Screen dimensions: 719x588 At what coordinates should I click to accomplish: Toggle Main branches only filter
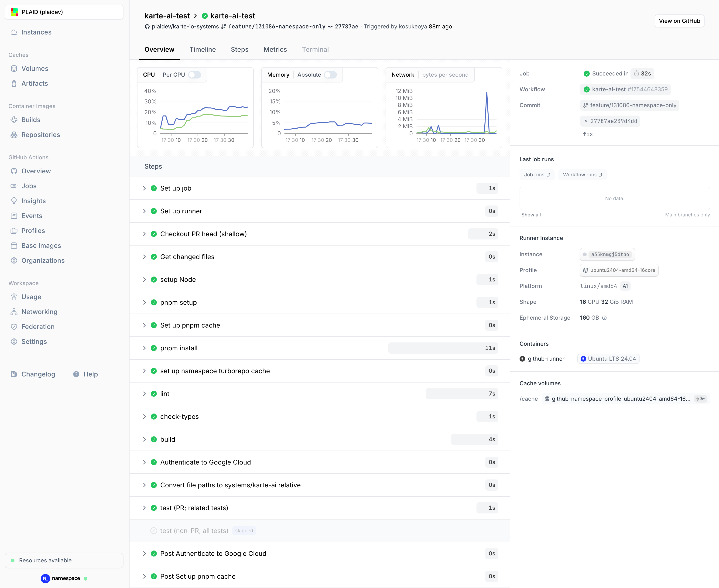pyautogui.click(x=687, y=215)
